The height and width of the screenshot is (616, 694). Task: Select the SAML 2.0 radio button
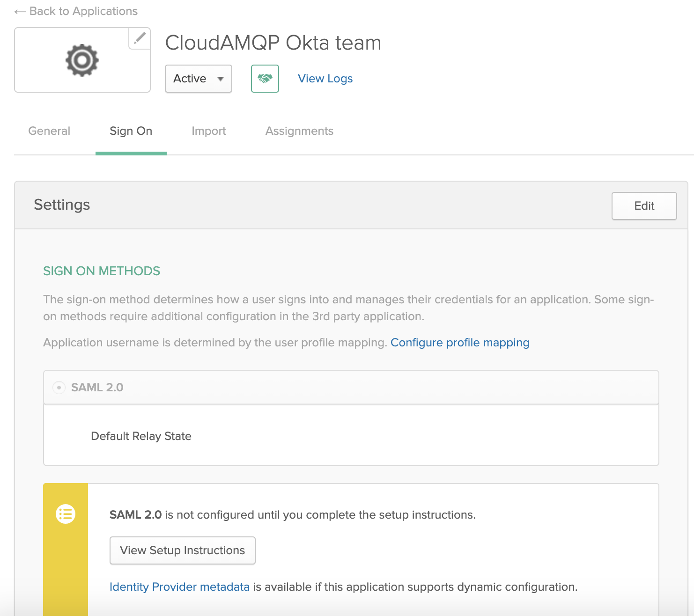pos(59,388)
